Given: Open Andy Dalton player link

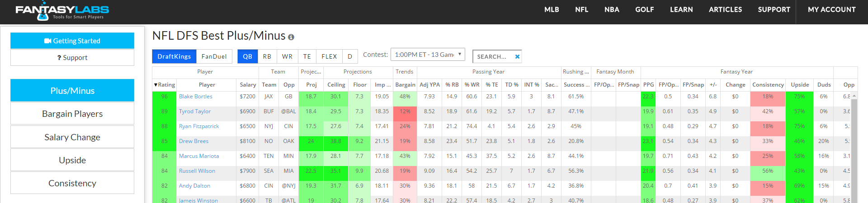Looking at the screenshot, I should click(x=194, y=186).
